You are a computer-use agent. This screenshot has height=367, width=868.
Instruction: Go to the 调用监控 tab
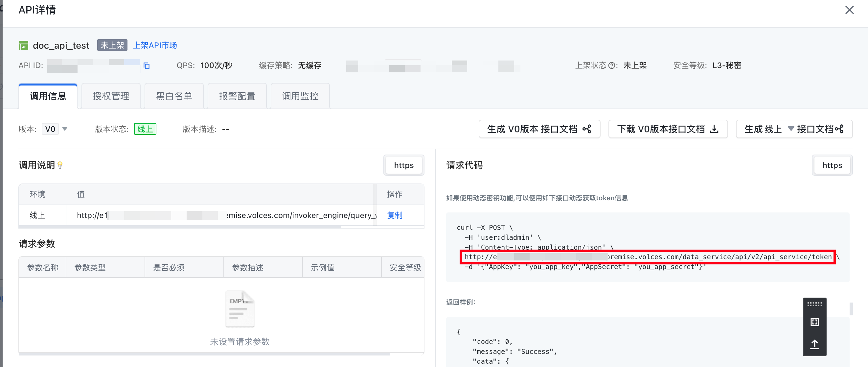(300, 96)
